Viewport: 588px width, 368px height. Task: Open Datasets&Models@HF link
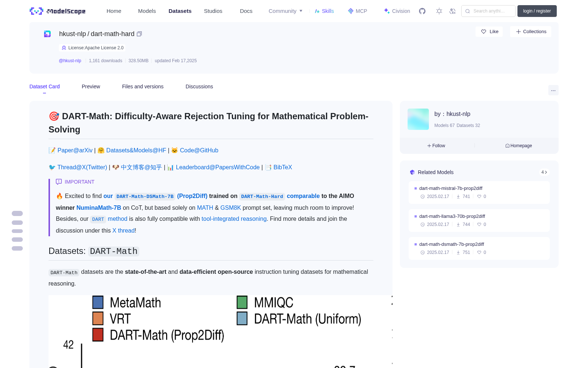coord(136,150)
